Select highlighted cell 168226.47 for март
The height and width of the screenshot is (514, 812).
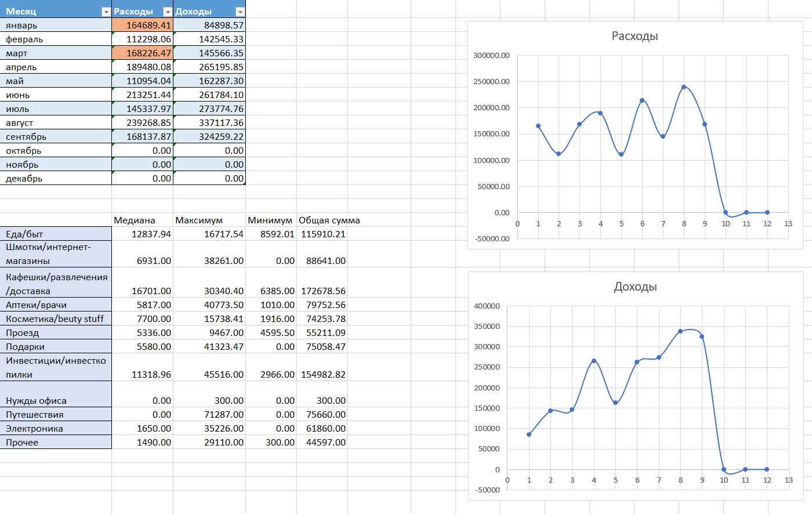point(142,53)
